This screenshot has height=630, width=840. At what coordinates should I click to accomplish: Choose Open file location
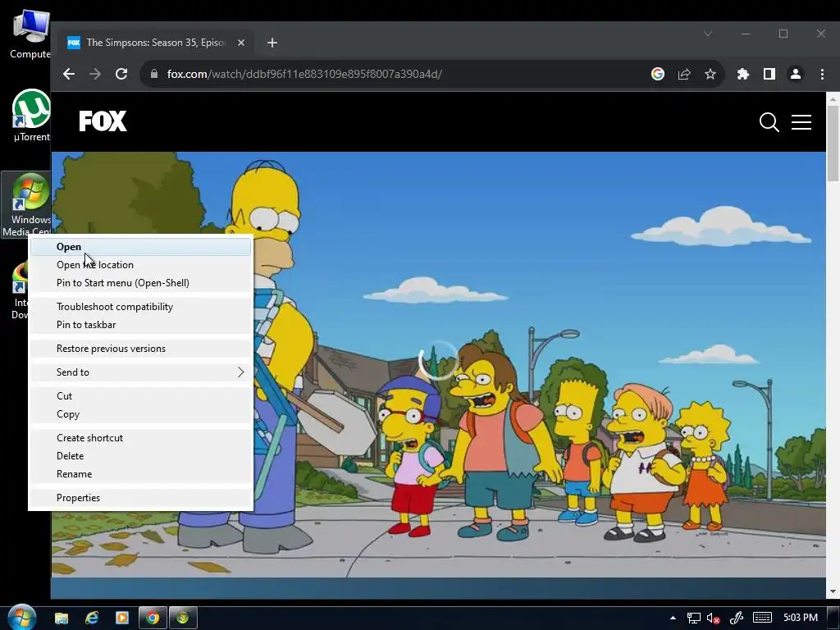(140, 265)
